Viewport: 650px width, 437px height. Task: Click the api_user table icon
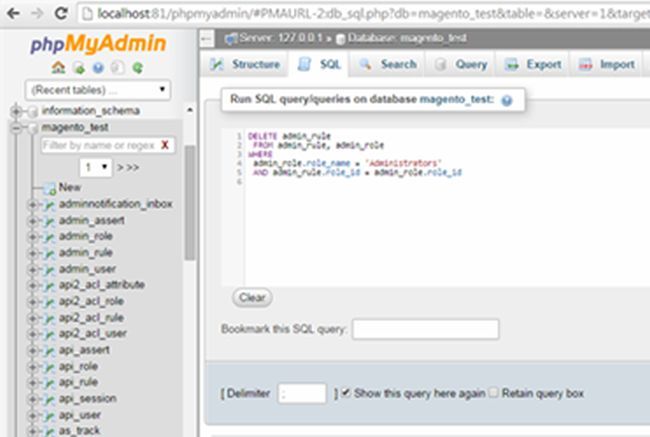tap(49, 416)
